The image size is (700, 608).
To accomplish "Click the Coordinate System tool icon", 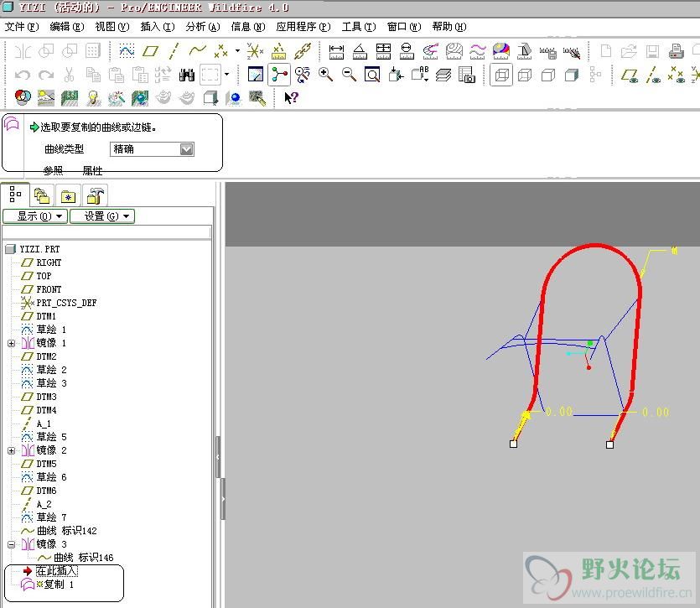I will tap(255, 51).
